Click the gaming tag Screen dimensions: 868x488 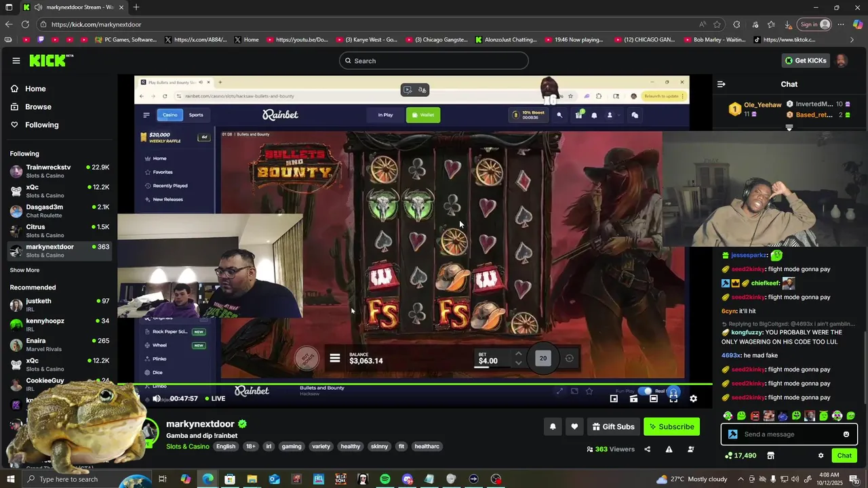point(292,447)
